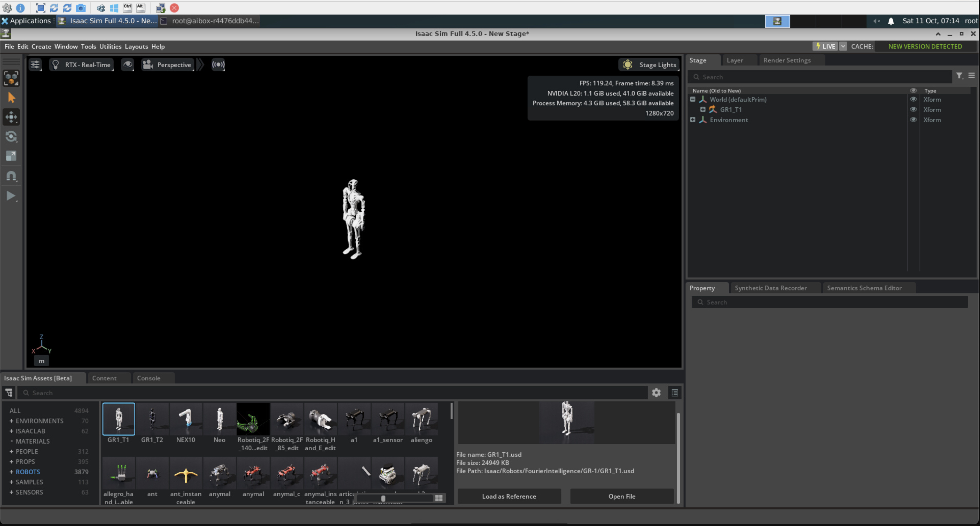Select the Move tool in the left toolbar
This screenshot has width=980, height=526.
[11, 117]
